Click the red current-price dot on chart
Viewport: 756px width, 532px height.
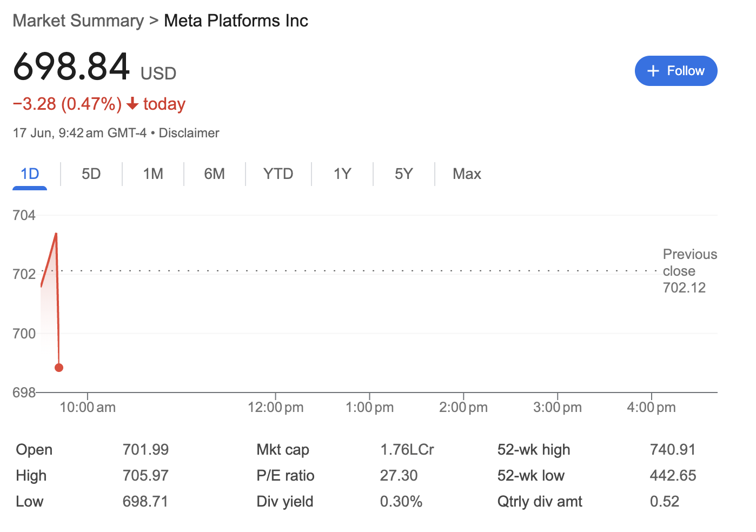coord(59,368)
